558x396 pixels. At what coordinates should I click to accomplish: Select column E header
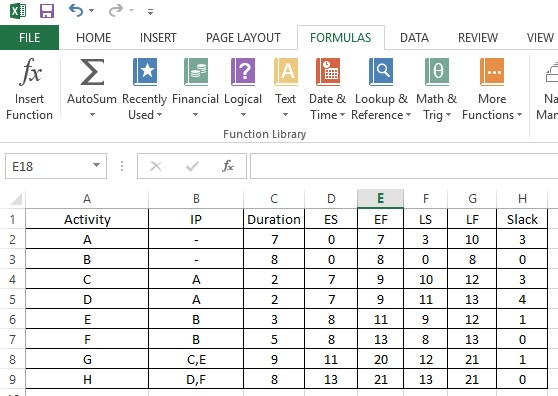(380, 199)
